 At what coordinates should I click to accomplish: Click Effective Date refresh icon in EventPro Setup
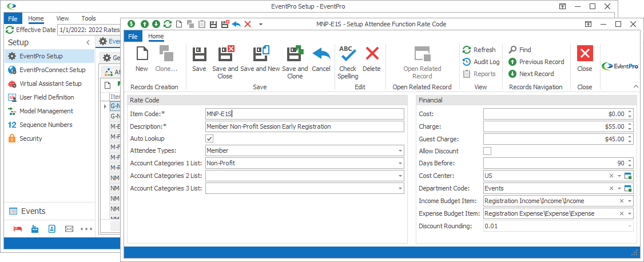10,30
